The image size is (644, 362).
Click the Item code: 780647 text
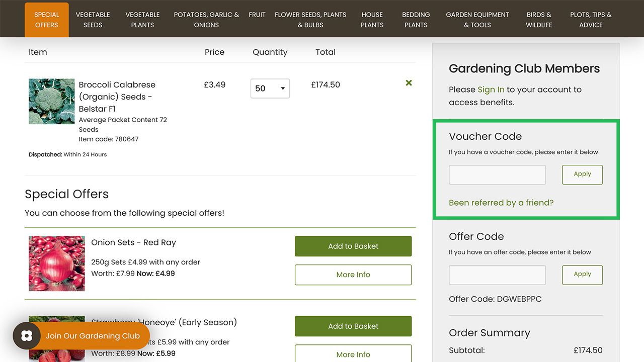pos(109,139)
